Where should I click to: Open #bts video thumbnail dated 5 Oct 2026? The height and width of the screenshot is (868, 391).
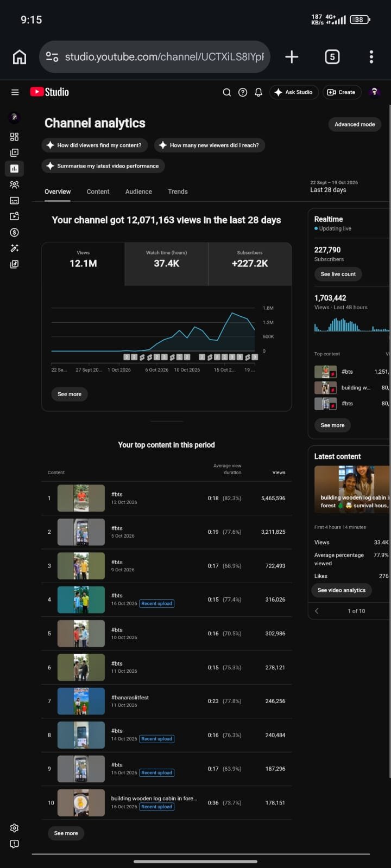(x=81, y=532)
